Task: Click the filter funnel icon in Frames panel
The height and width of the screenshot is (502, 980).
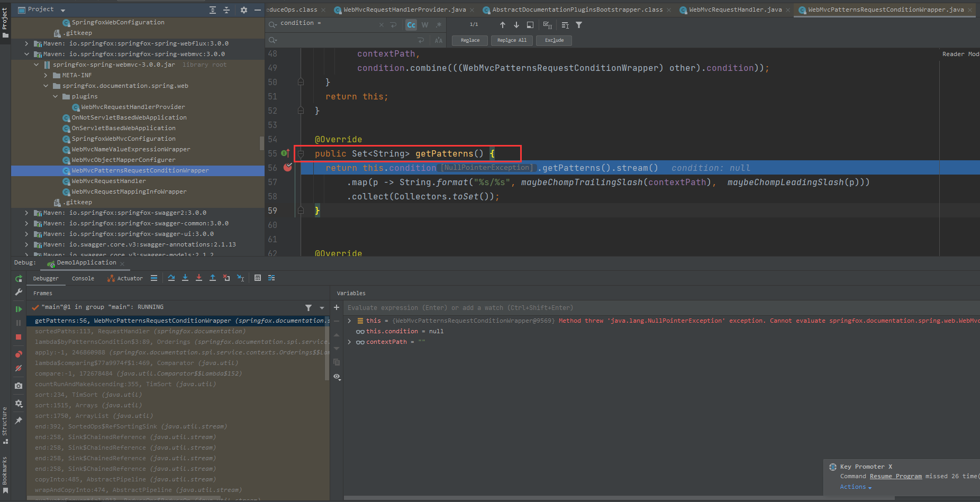Action: [x=308, y=307]
